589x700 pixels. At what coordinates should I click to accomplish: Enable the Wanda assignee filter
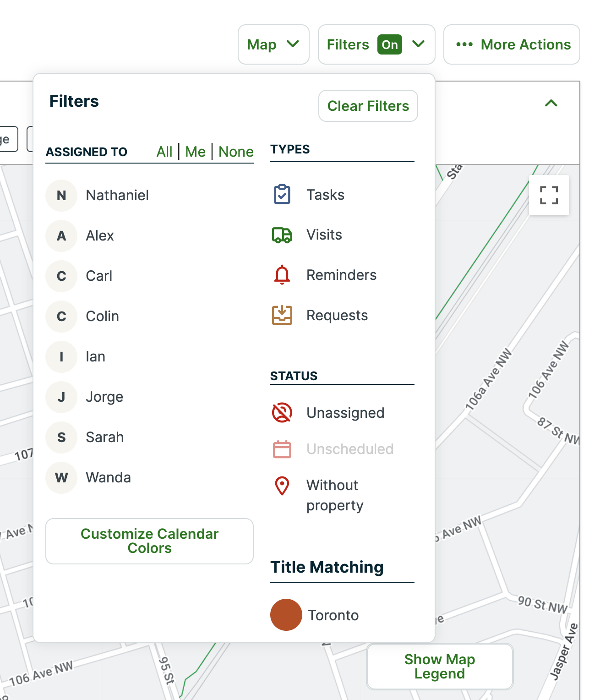(61, 477)
